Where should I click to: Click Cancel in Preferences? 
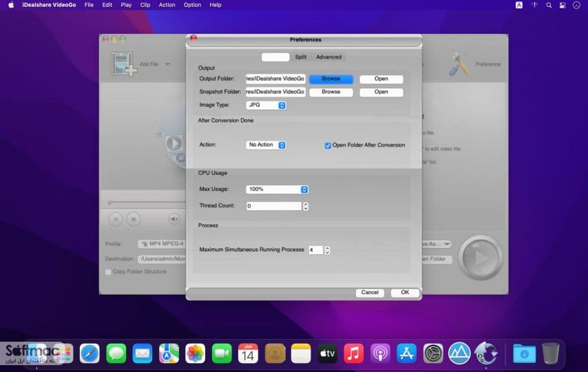coord(370,292)
